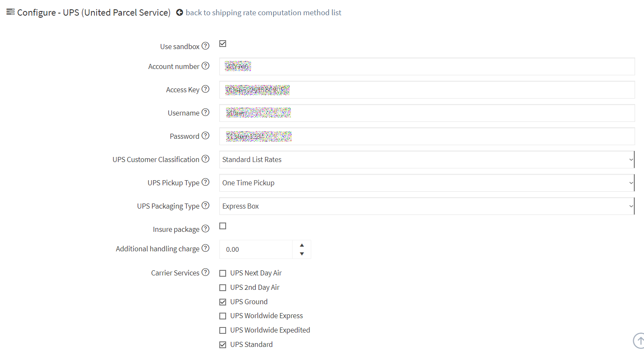Check UPS Worldwide Expedited service

223,330
